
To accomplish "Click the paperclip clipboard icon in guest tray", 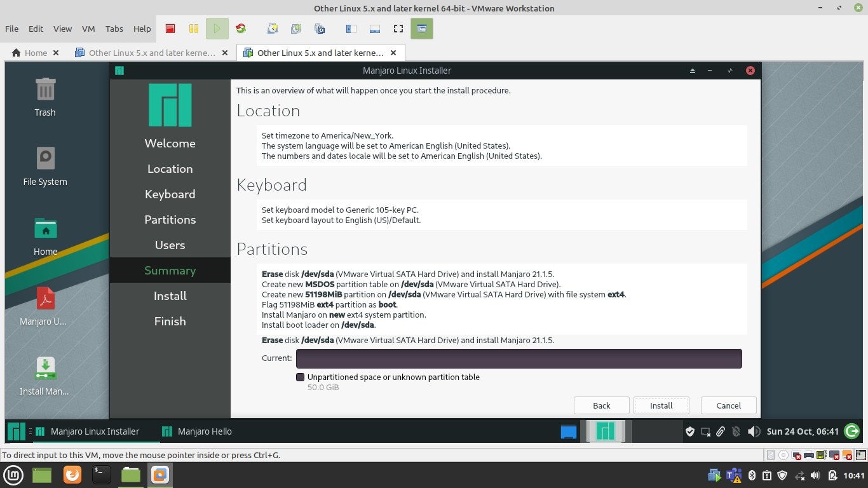I will tap(721, 431).
